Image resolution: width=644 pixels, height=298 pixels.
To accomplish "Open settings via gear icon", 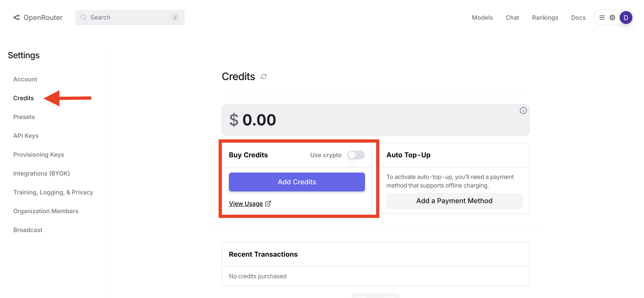I will coord(612,18).
